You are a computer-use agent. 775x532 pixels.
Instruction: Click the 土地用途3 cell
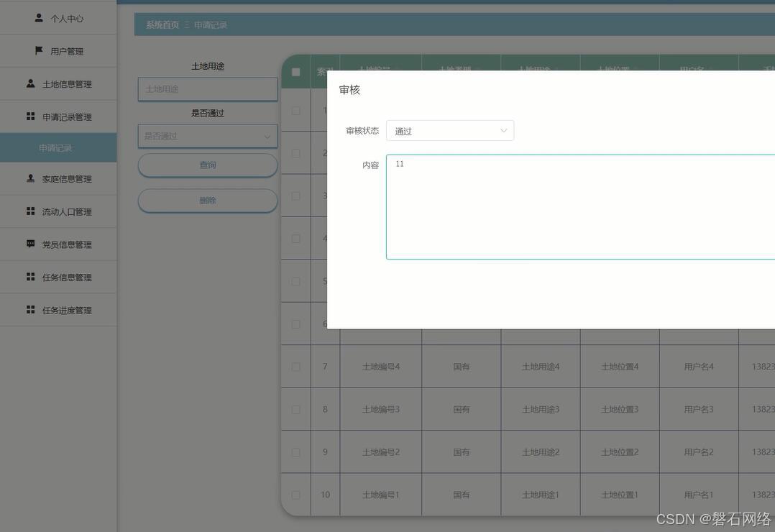coord(541,409)
